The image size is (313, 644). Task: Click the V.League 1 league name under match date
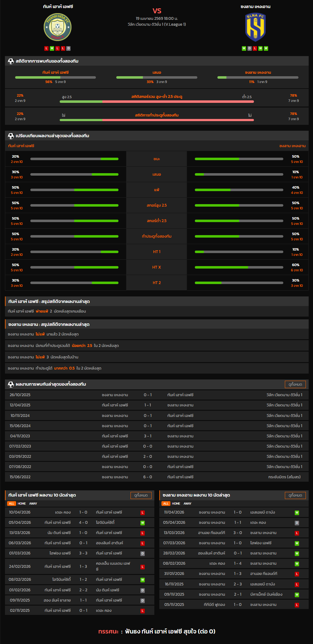156,24
